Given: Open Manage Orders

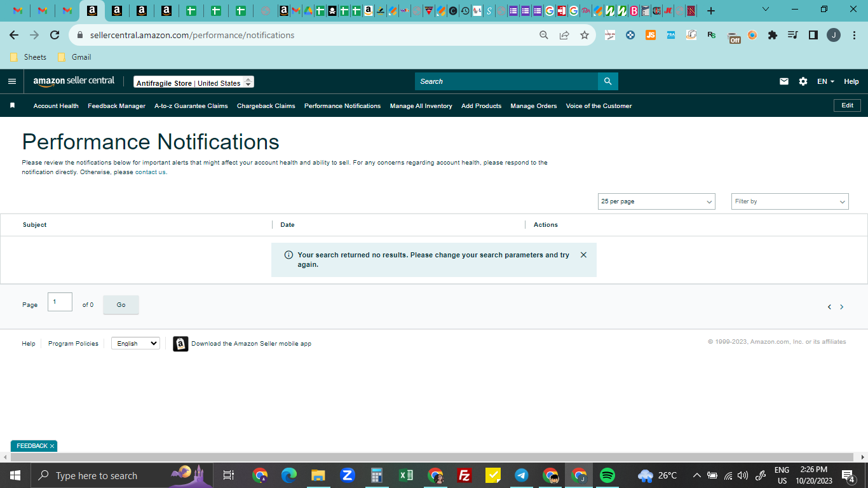Looking at the screenshot, I should [534, 106].
